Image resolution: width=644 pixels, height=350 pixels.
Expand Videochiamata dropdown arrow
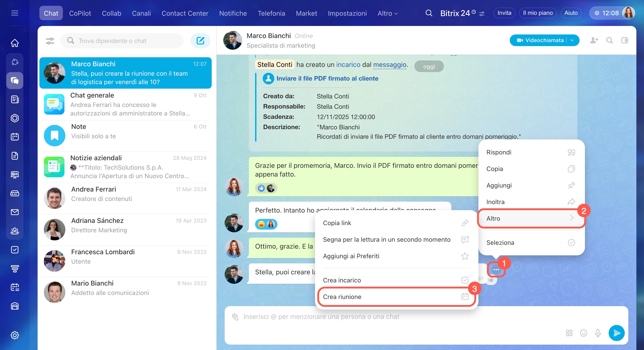coord(572,40)
